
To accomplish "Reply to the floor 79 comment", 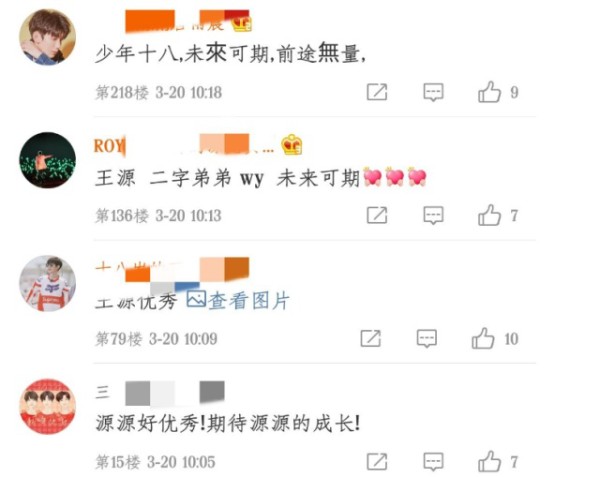I will (x=427, y=339).
